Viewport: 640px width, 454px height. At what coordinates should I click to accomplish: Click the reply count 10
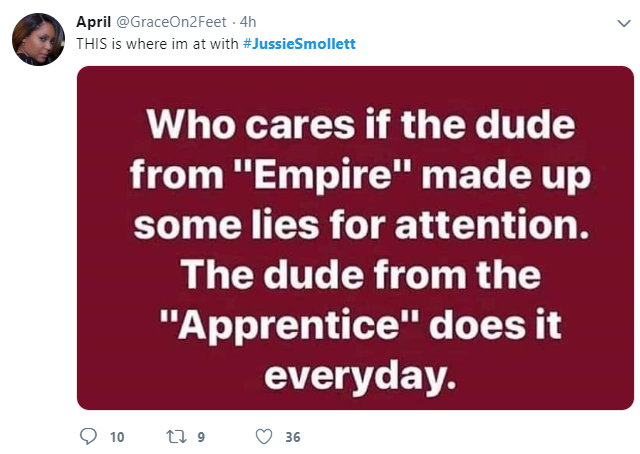tap(117, 437)
